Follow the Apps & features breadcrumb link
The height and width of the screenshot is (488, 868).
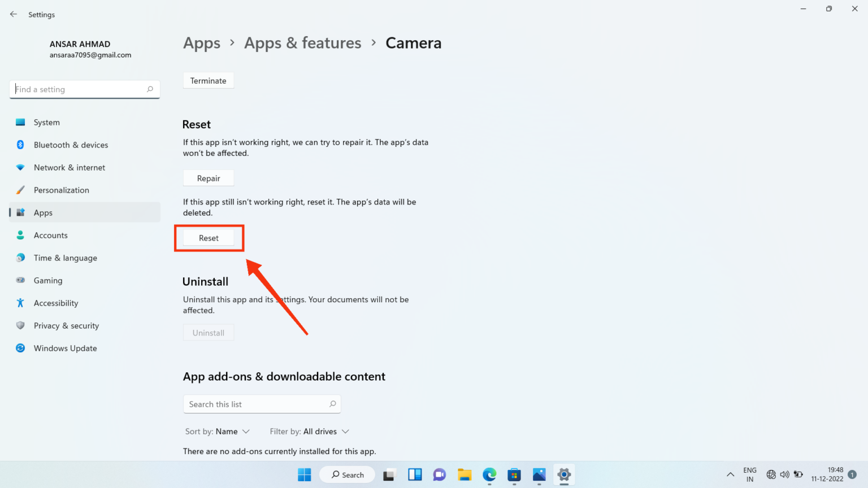302,42
